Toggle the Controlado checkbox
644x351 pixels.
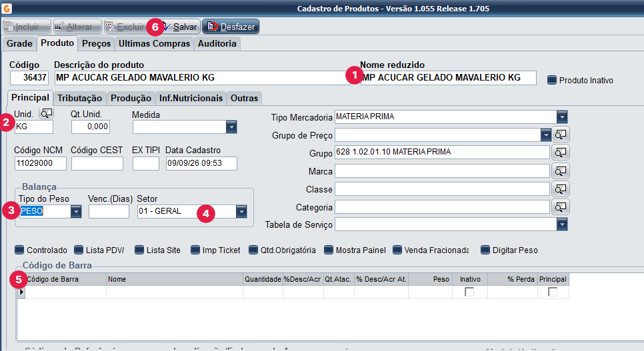tap(19, 250)
